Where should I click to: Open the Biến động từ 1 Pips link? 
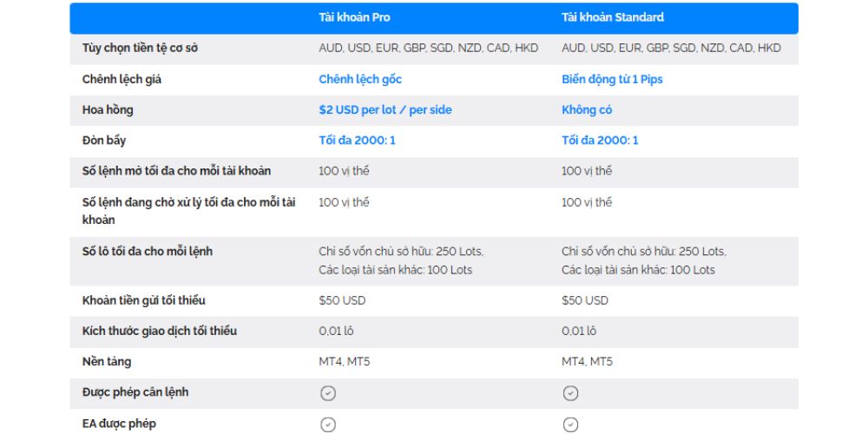point(612,79)
